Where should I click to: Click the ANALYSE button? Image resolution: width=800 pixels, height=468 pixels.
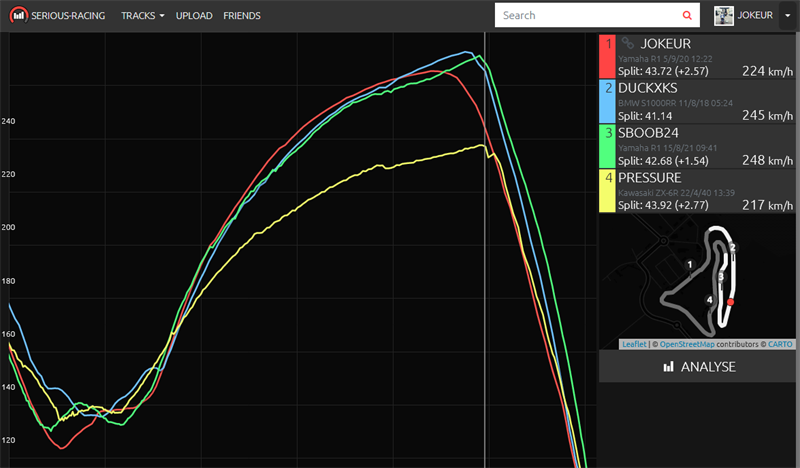[697, 366]
